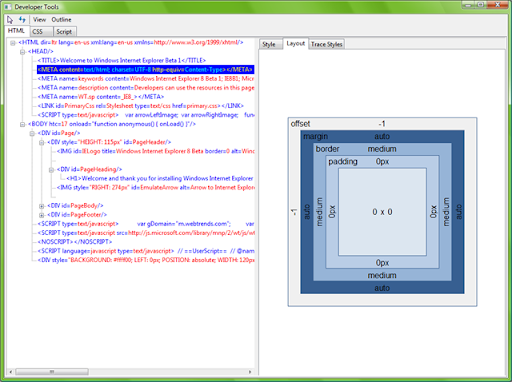This screenshot has height=382, width=512.
Task: Click the refresh icon in toolbar
Action: point(22,19)
